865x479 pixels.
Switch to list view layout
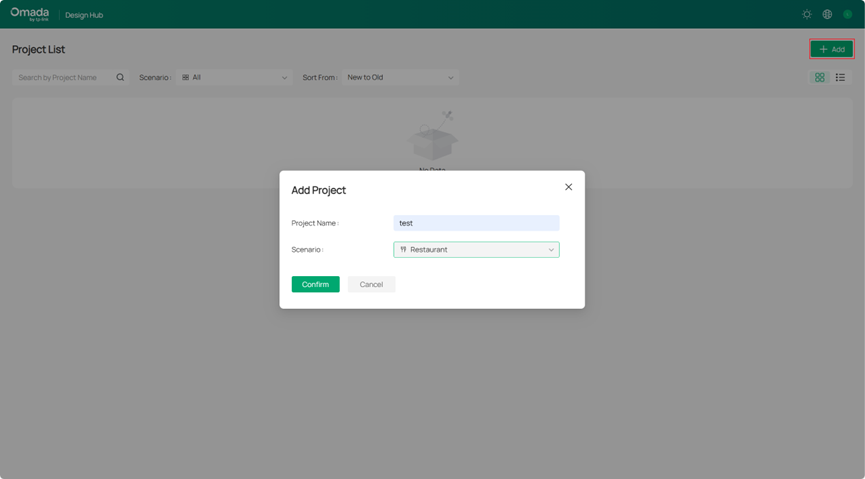(x=840, y=77)
